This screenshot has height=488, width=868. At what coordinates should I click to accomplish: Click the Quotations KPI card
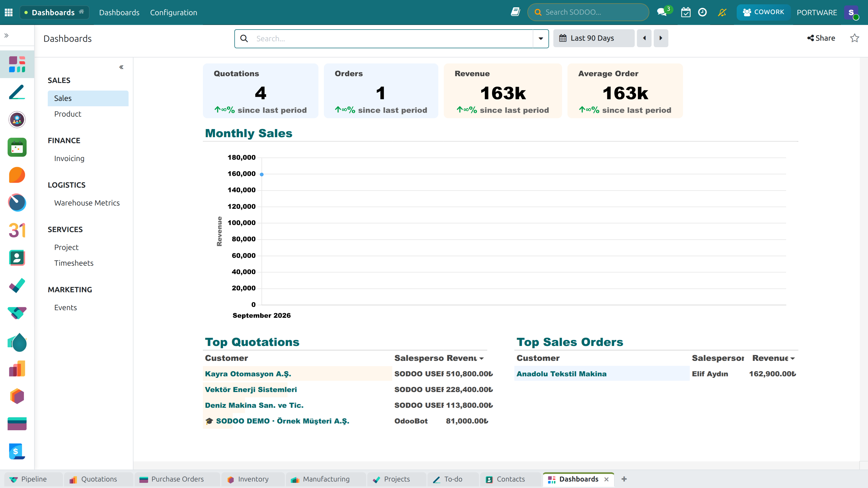[260, 91]
